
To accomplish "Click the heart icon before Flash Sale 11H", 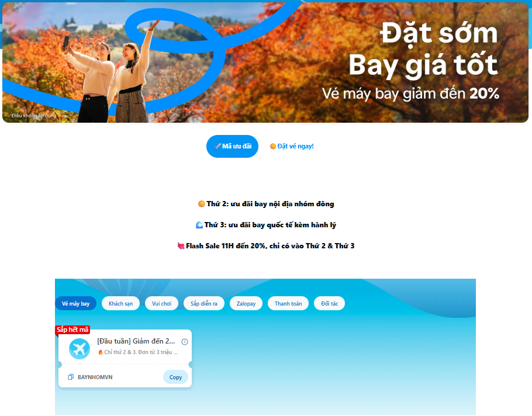I will [181, 246].
